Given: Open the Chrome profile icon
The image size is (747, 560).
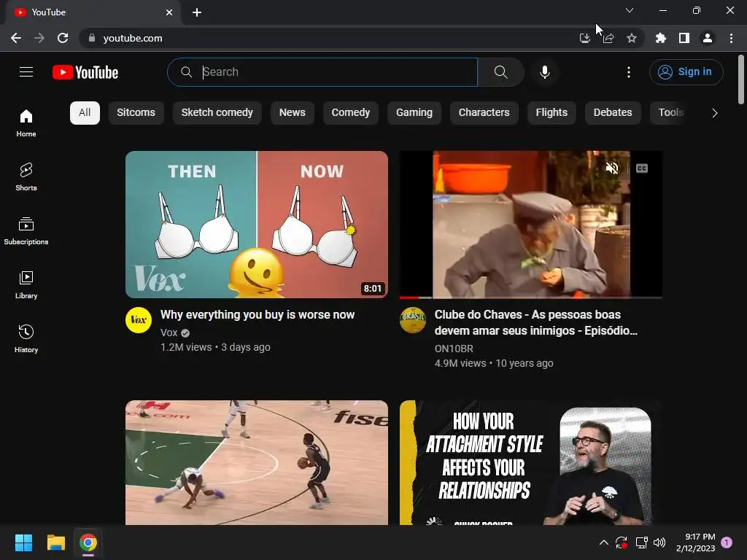Looking at the screenshot, I should (708, 38).
